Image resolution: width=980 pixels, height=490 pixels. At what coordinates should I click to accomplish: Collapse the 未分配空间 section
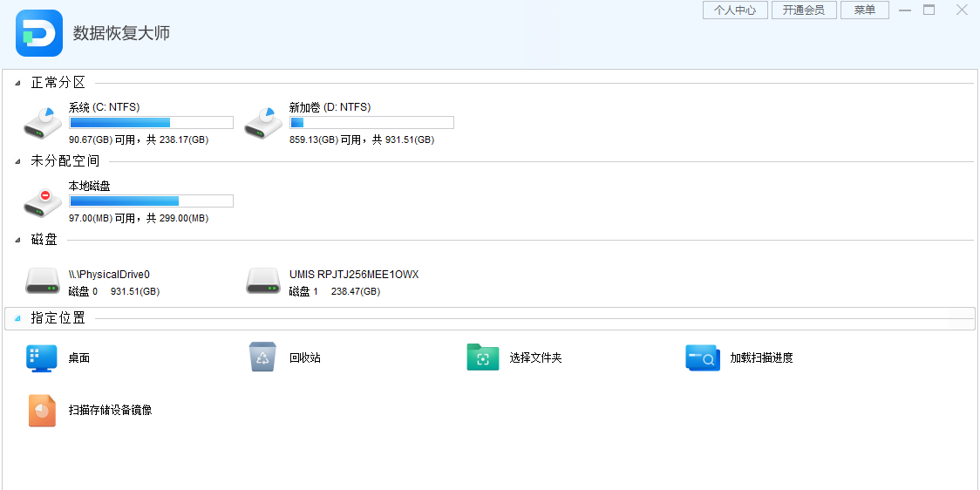click(18, 162)
